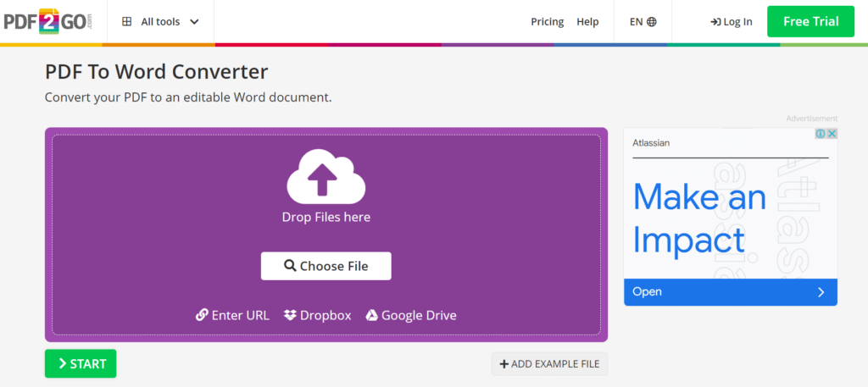
Task: Click the Google Drive icon
Action: coord(371,316)
